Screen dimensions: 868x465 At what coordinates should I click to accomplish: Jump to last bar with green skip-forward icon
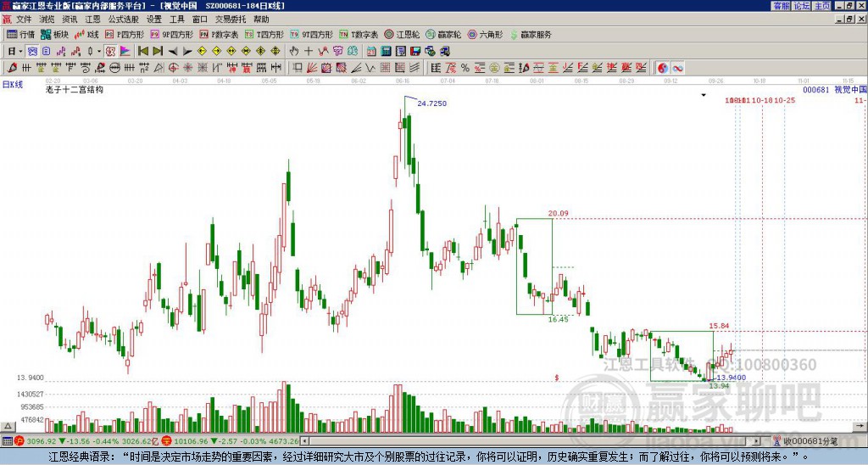click(158, 52)
